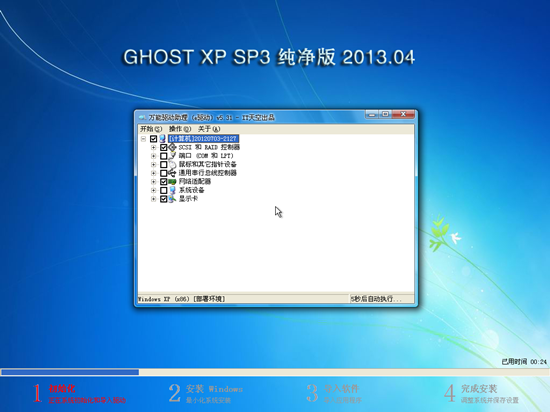Click the mouse pointing device icon
Viewport: 550px width, 412px height.
(172, 164)
